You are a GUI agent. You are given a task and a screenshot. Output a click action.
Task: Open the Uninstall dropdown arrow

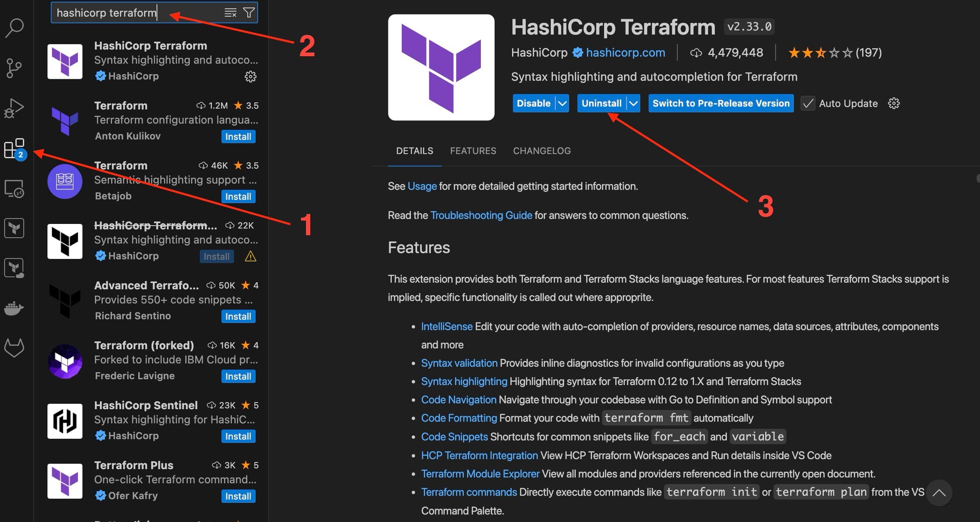click(x=633, y=103)
